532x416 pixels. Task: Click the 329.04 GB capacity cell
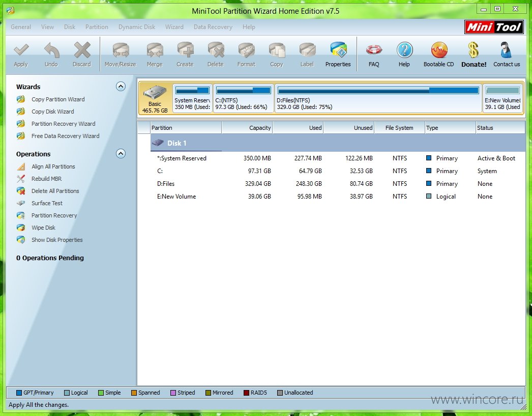point(258,184)
